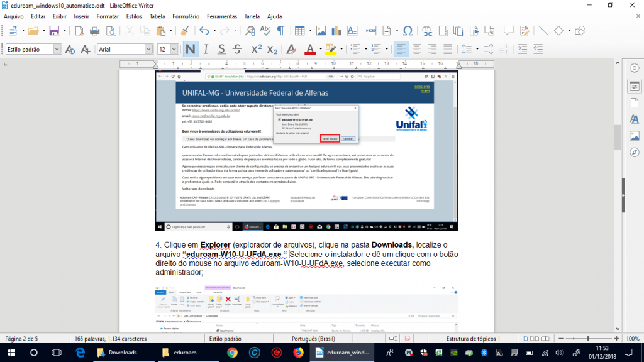This screenshot has width=644, height=362.
Task: Open the Arquivo menu
Action: click(x=14, y=16)
